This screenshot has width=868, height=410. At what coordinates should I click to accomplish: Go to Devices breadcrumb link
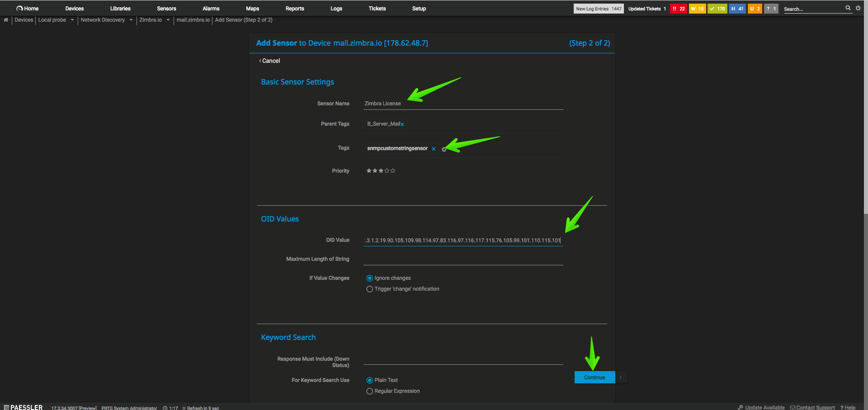(x=24, y=20)
